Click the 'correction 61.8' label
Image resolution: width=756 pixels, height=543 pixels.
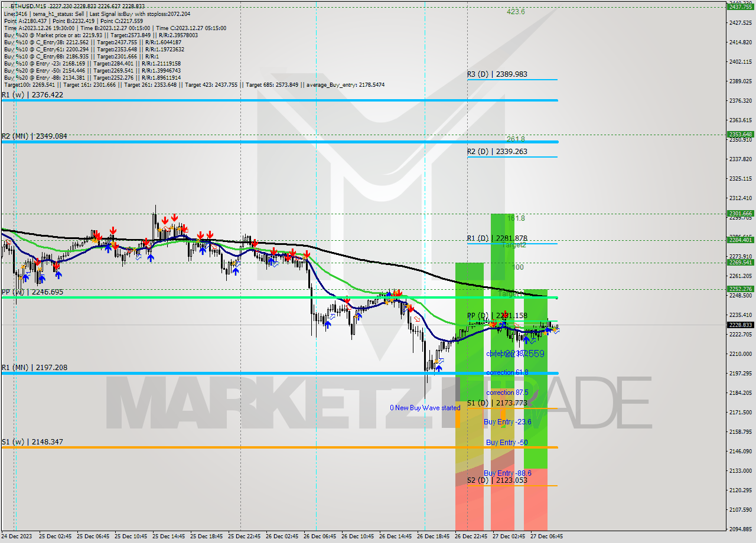click(x=507, y=372)
